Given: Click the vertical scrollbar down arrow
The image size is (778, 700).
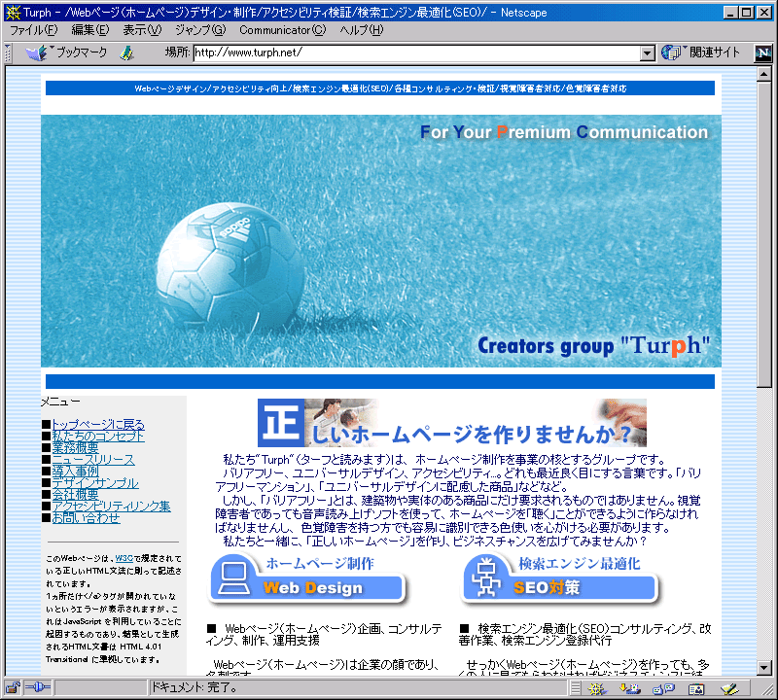Looking at the screenshot, I should click(x=764, y=668).
